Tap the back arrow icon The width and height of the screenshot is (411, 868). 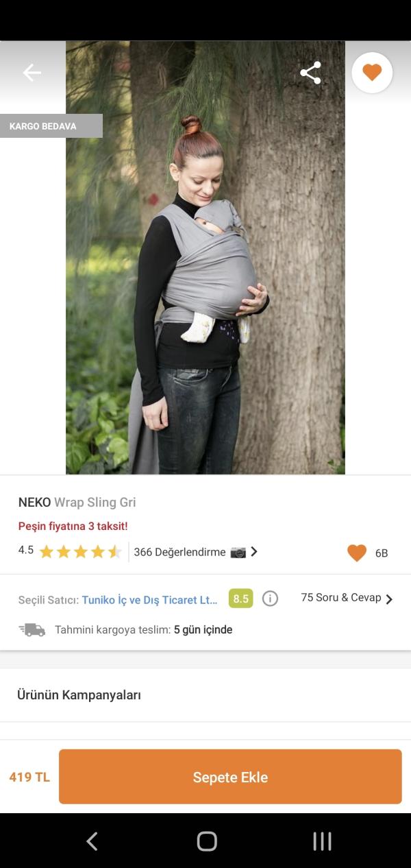pyautogui.click(x=32, y=73)
